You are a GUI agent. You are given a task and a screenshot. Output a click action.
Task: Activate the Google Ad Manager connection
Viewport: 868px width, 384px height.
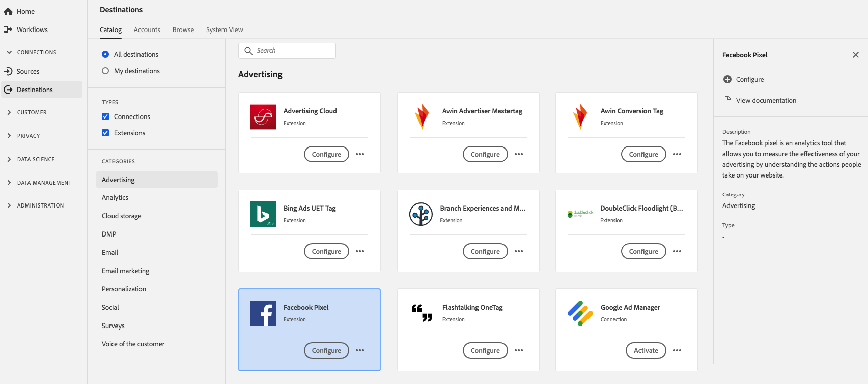click(646, 350)
